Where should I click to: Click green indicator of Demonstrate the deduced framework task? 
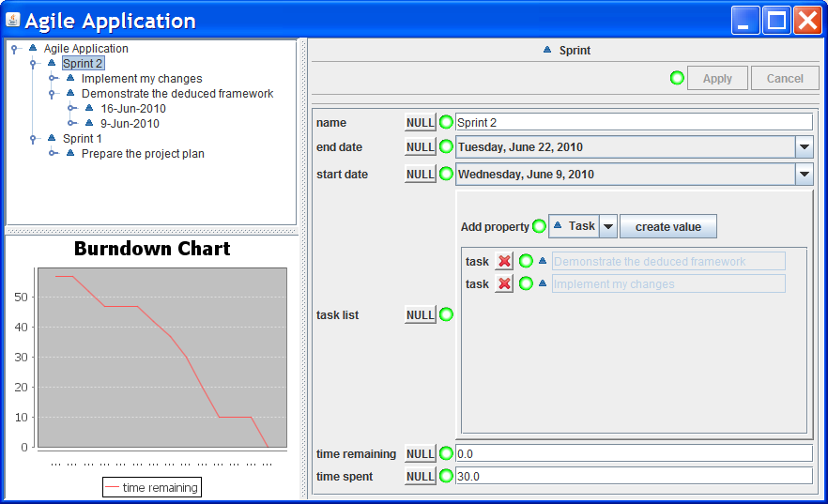tap(526, 261)
